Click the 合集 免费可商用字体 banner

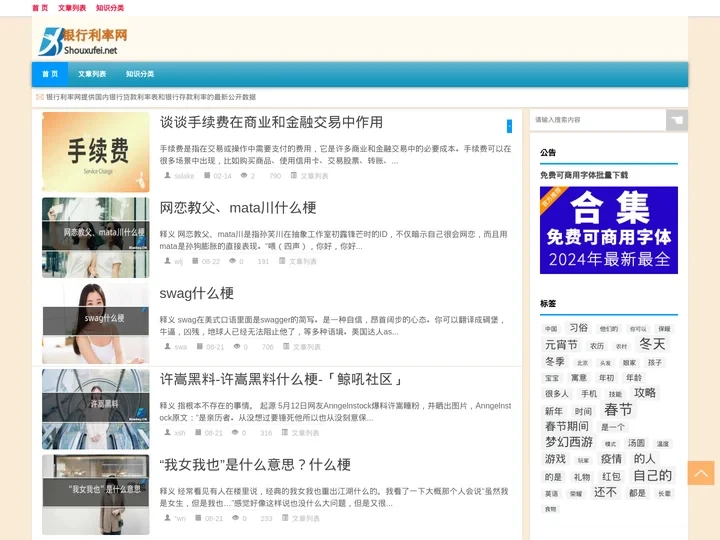tap(609, 230)
